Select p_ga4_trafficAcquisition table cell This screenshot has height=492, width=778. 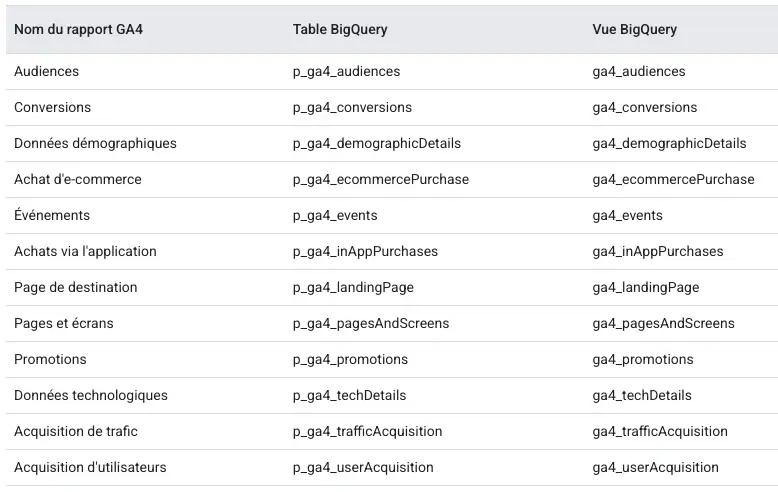(x=367, y=431)
